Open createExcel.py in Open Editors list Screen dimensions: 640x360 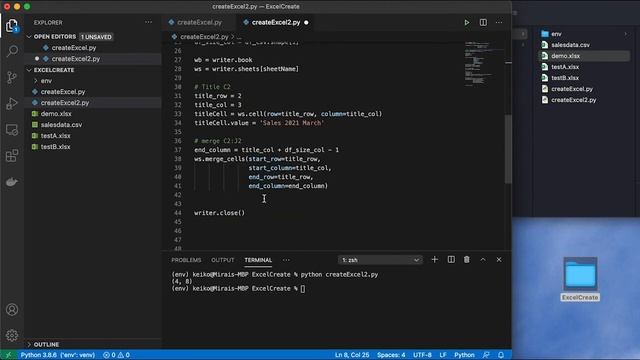point(74,48)
